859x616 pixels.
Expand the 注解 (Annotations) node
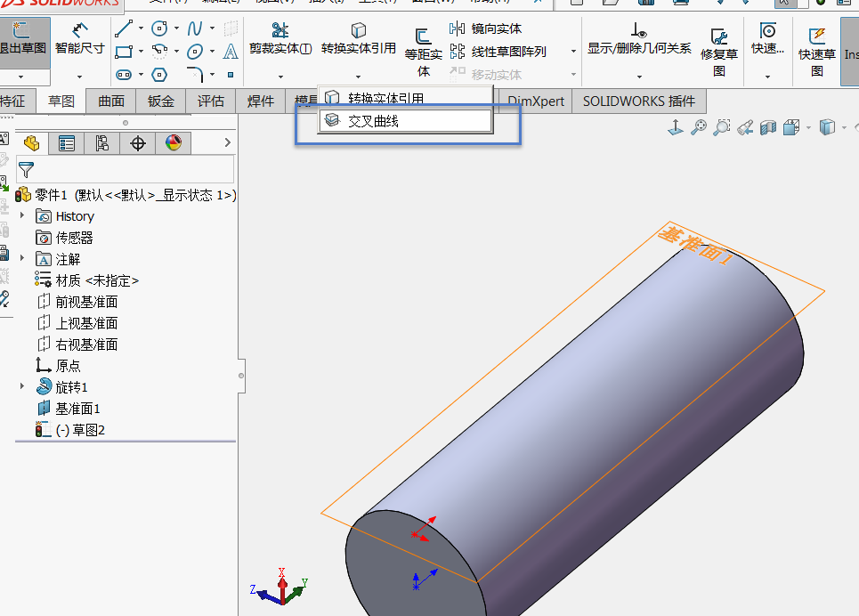click(x=22, y=257)
